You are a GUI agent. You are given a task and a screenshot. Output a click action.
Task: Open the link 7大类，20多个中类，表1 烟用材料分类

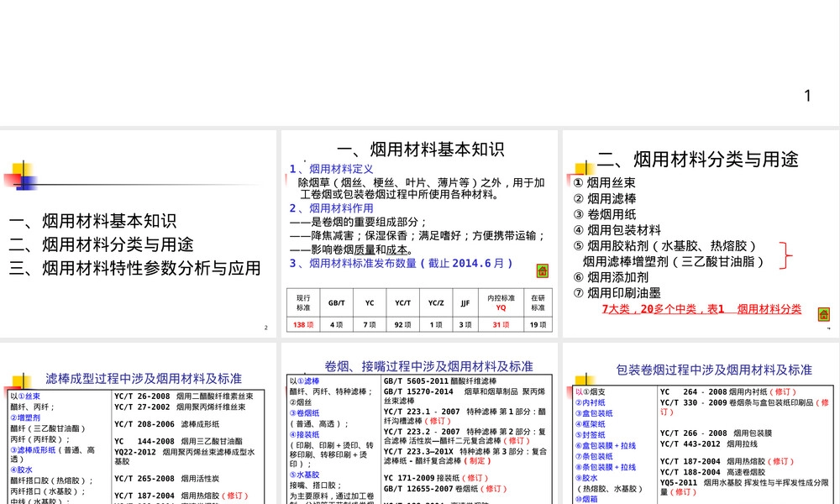tap(701, 309)
